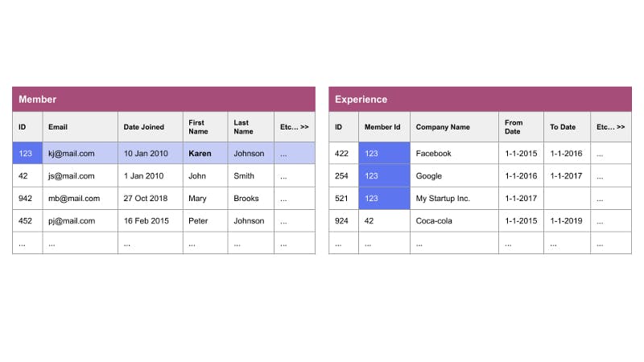Click the Member Id column header
The image size is (644, 362).
384,127
